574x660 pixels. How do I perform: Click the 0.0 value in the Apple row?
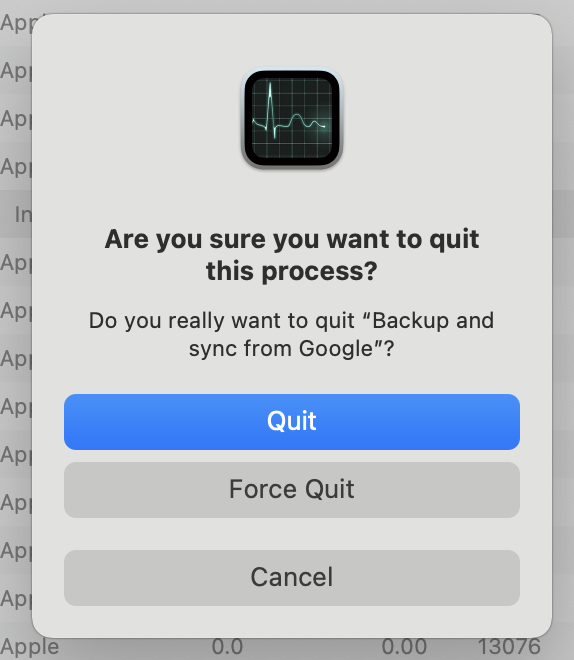227,647
